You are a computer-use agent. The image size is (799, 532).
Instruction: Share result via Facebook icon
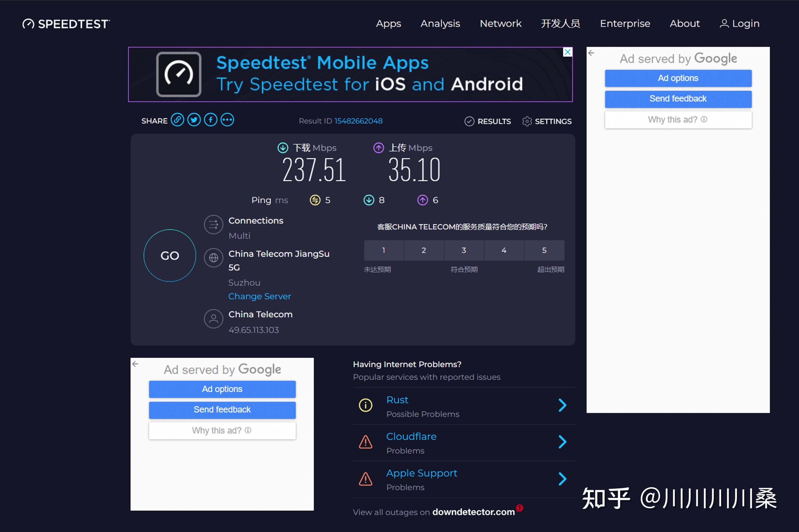[211, 120]
